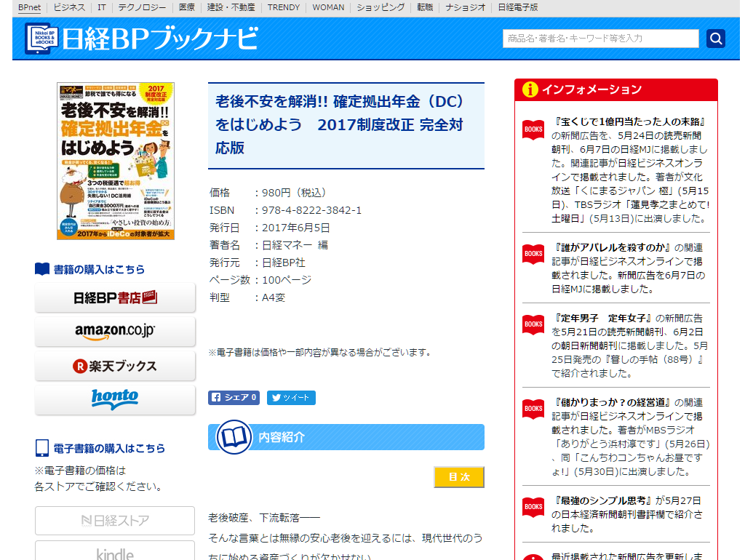Click the 内容紹介 section header
The image size is (753, 560).
(x=346, y=437)
